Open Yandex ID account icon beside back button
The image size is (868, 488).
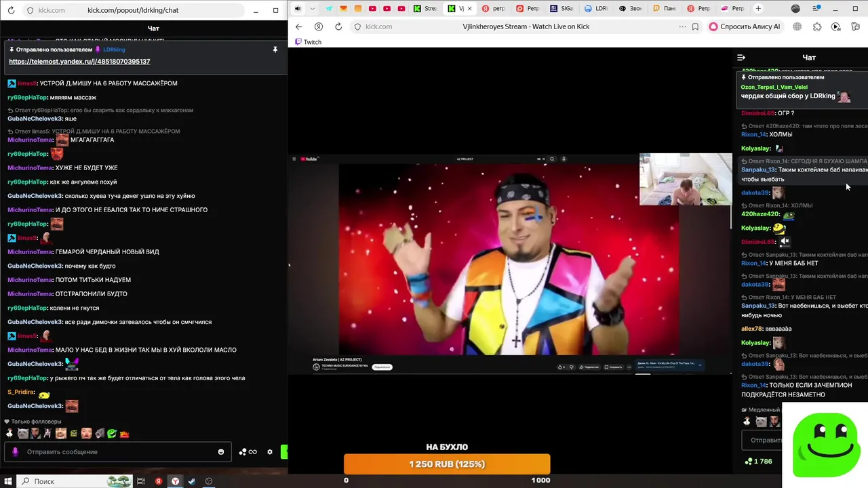tap(319, 26)
